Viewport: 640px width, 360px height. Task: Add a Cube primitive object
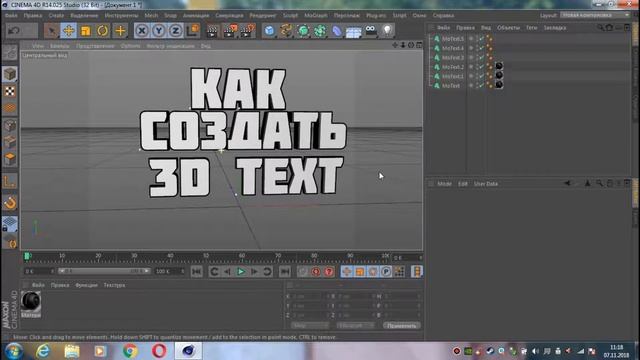pyautogui.click(x=269, y=31)
